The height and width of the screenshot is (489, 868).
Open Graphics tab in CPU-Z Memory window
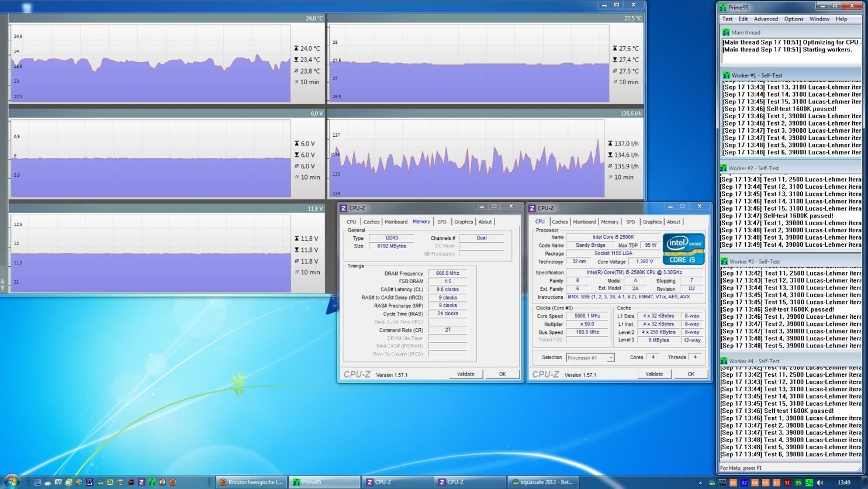[464, 222]
